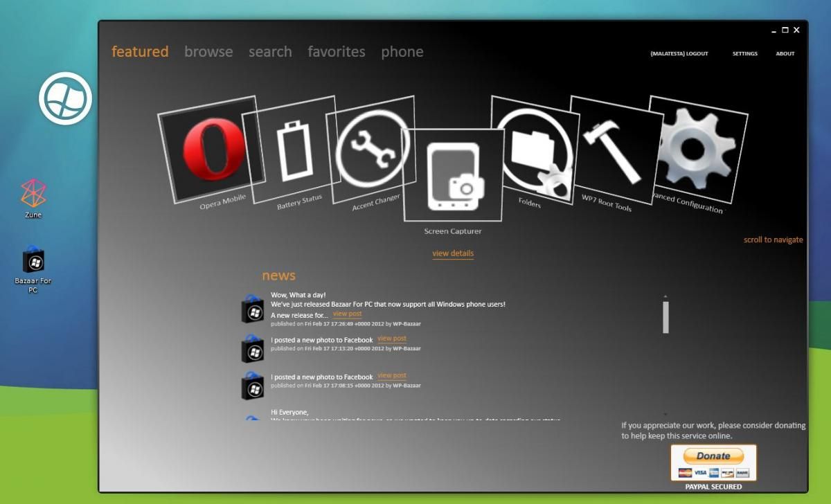The height and width of the screenshot is (504, 831).
Task: Open the search tab
Action: [x=270, y=51]
